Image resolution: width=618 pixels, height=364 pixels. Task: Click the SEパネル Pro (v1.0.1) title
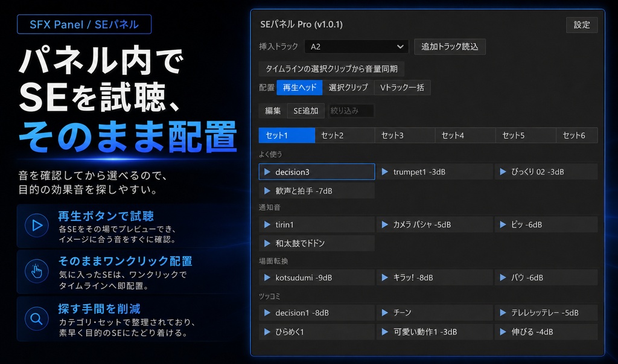[302, 25]
